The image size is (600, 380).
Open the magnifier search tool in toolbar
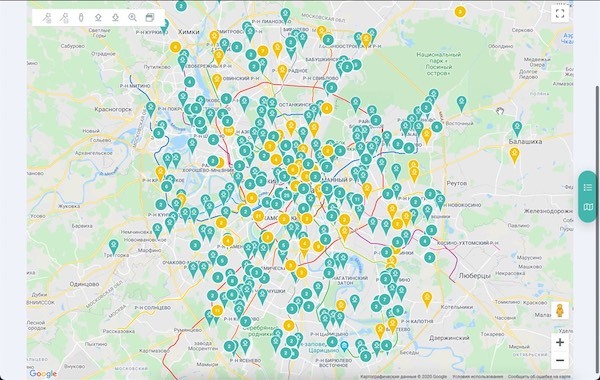tap(132, 18)
